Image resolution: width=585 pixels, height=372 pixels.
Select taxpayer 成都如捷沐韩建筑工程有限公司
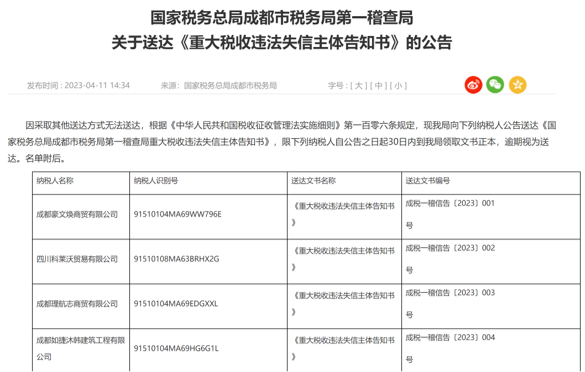(x=81, y=348)
